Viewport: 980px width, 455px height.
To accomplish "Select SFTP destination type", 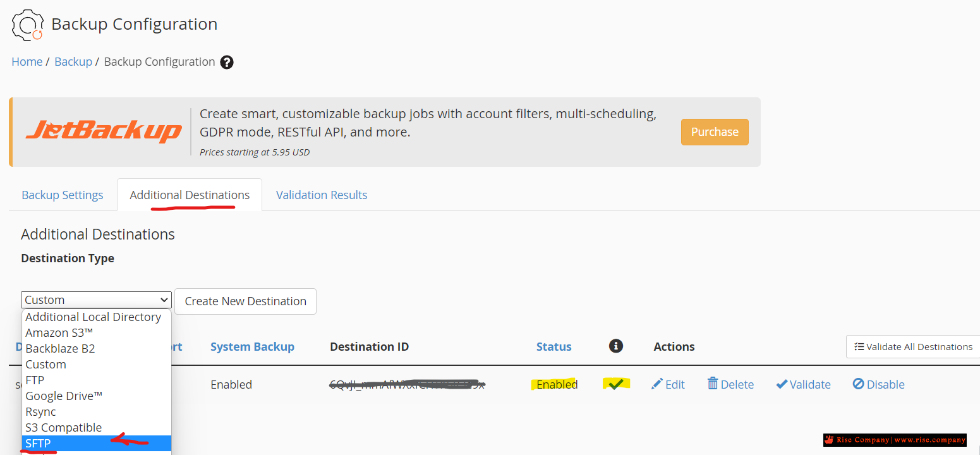I will coord(97,444).
